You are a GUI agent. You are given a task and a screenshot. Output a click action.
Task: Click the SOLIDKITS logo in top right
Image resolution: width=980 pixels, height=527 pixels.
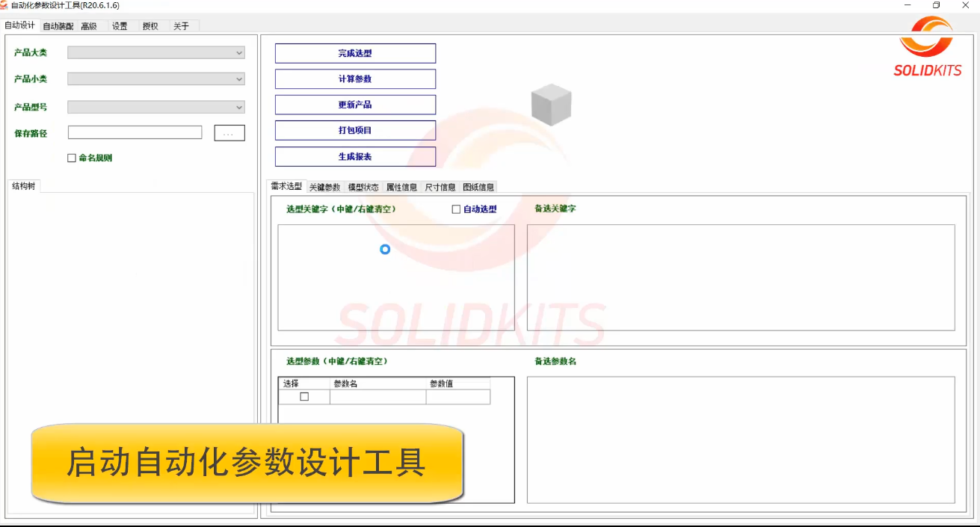coord(927,48)
